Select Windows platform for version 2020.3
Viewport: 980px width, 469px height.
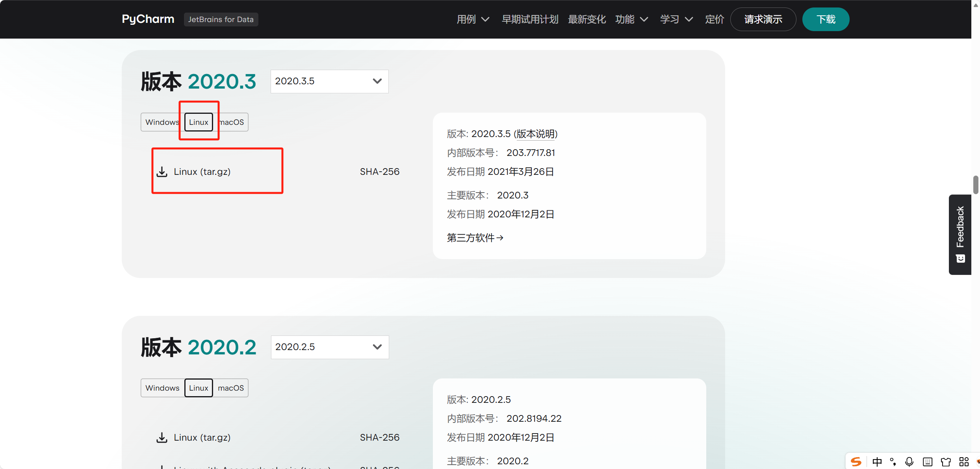pyautogui.click(x=161, y=122)
